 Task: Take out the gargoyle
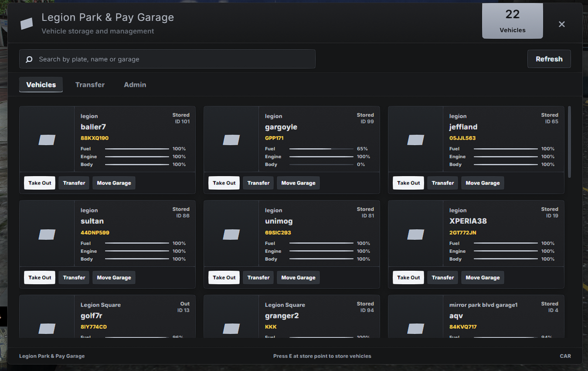coord(224,183)
